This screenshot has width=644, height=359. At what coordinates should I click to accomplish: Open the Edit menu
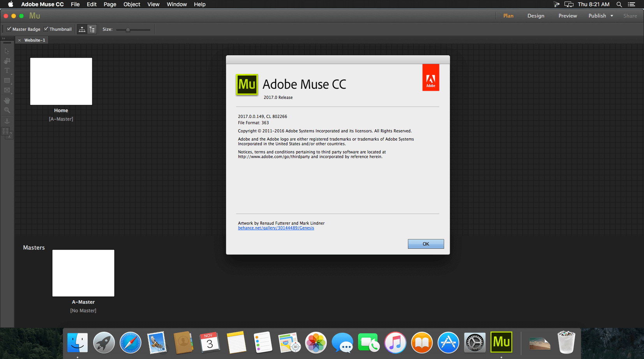(92, 4)
